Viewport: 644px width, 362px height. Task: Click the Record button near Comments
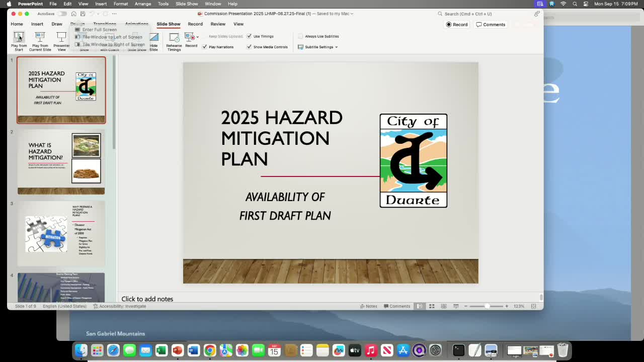coord(457,24)
